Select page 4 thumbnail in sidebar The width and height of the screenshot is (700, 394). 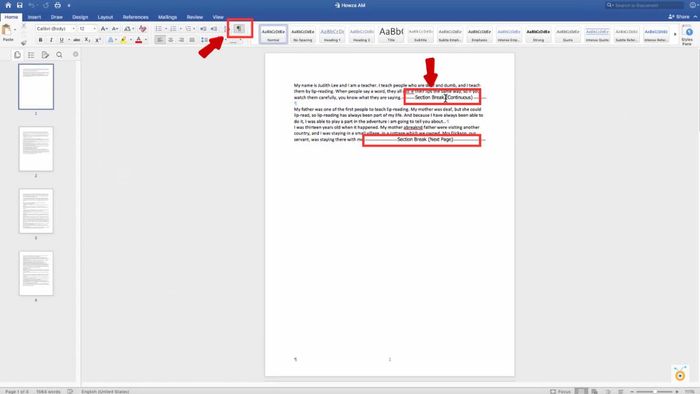36,273
